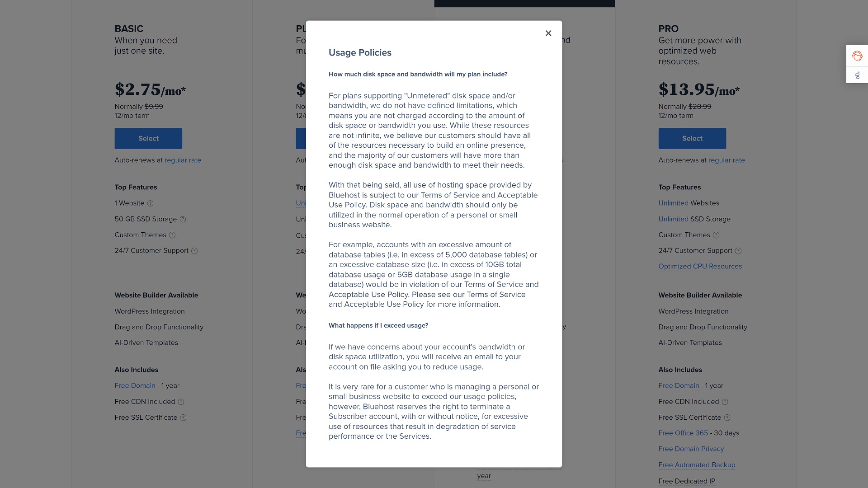Click the question mark icon next to 'Free SSL Certificate' PRO
The width and height of the screenshot is (868, 488).
click(727, 417)
